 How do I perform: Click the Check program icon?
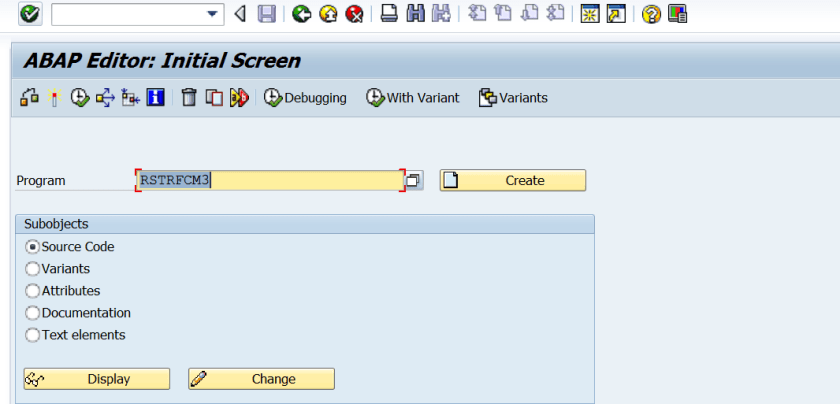(x=29, y=98)
